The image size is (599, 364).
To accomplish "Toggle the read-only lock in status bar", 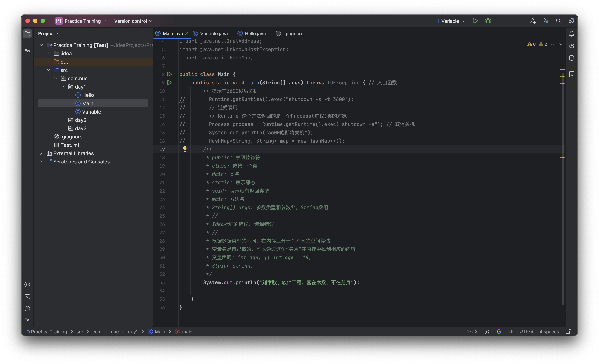I will tap(568, 331).
